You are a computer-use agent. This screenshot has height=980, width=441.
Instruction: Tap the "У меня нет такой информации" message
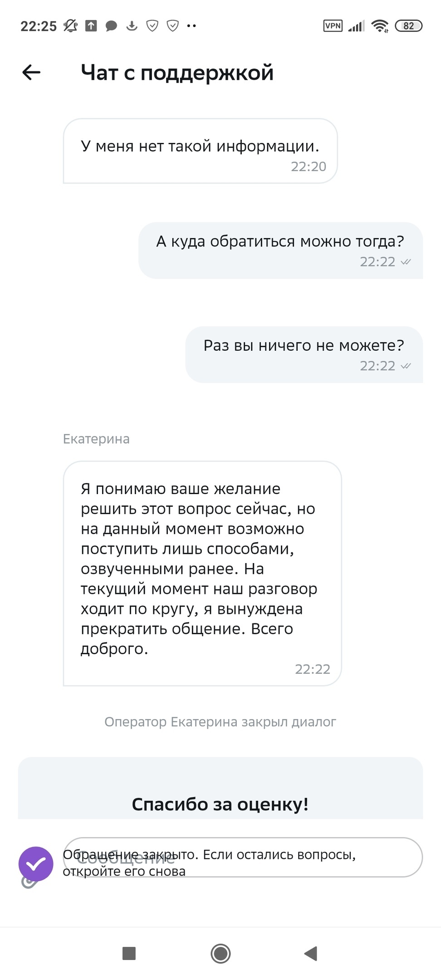point(200,151)
